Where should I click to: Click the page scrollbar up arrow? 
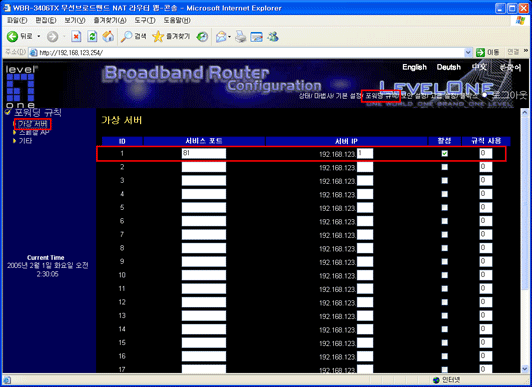click(525, 112)
